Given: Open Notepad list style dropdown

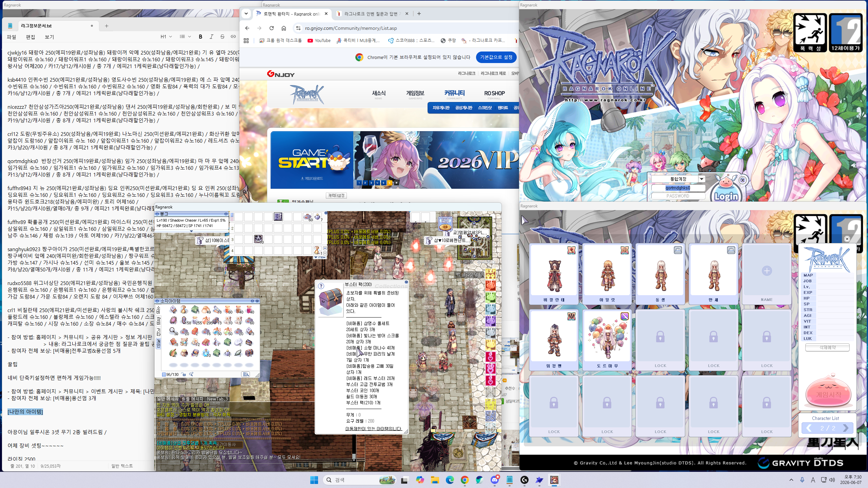Looking at the screenshot, I should pyautogui.click(x=185, y=37).
